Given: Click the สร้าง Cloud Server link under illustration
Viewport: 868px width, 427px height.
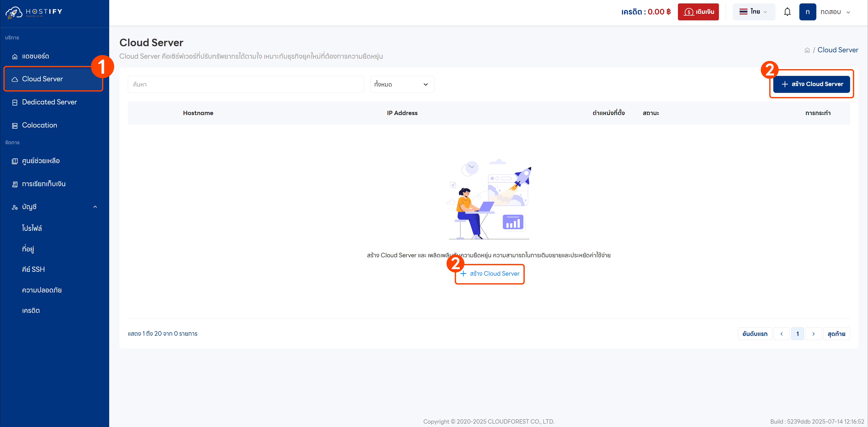Looking at the screenshot, I should 490,274.
